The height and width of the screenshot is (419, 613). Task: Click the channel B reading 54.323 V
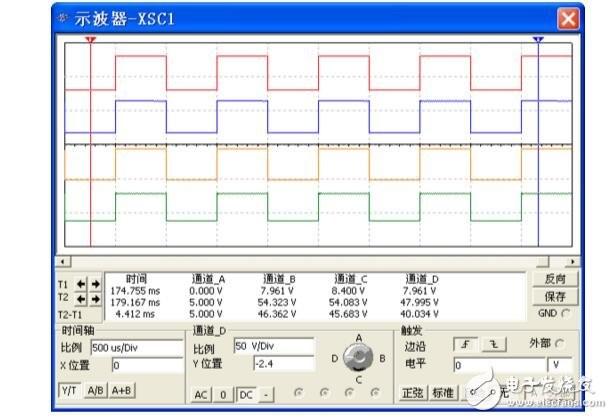tap(277, 303)
